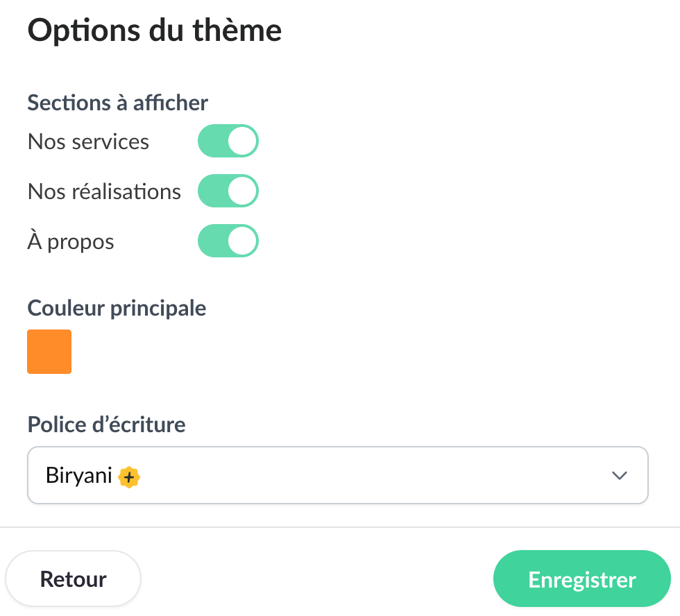Click the Sections à afficher heading
This screenshot has width=680, height=616.
pyautogui.click(x=118, y=103)
